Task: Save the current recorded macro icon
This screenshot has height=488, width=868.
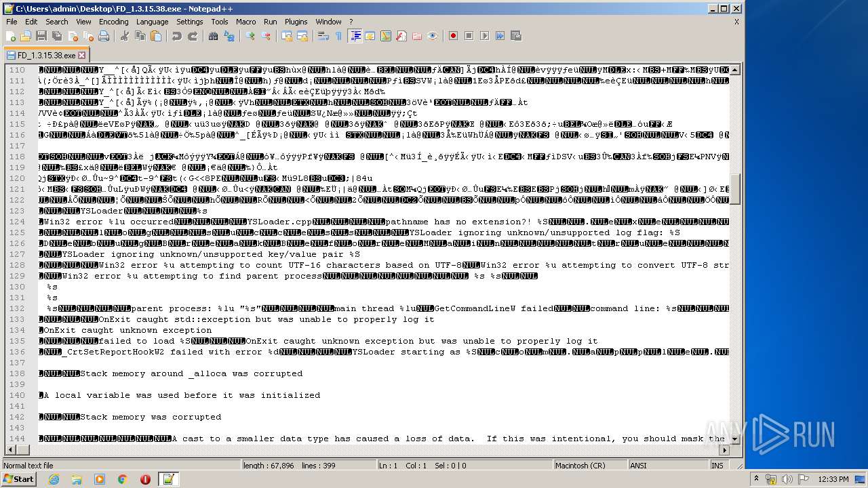Action: pos(515,36)
